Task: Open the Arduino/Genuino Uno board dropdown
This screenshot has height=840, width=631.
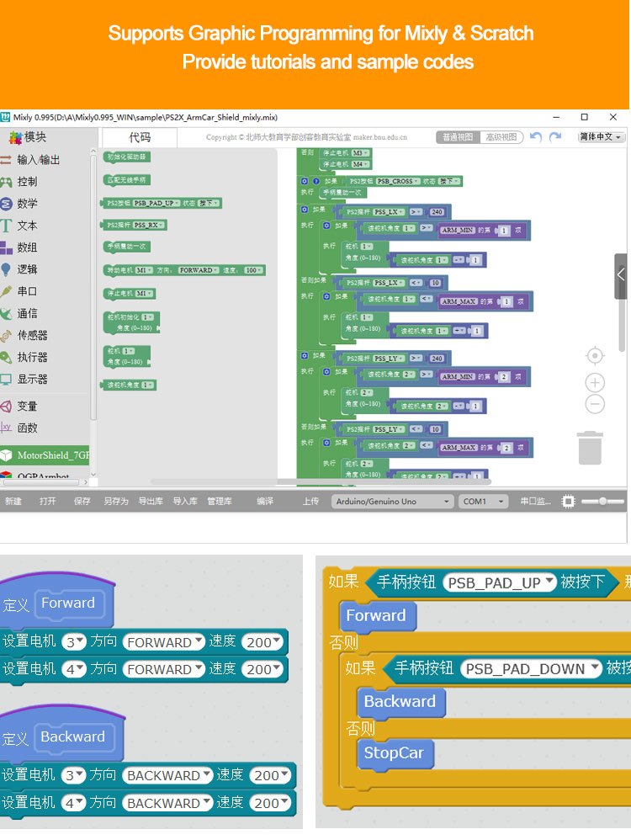Action: tap(393, 502)
